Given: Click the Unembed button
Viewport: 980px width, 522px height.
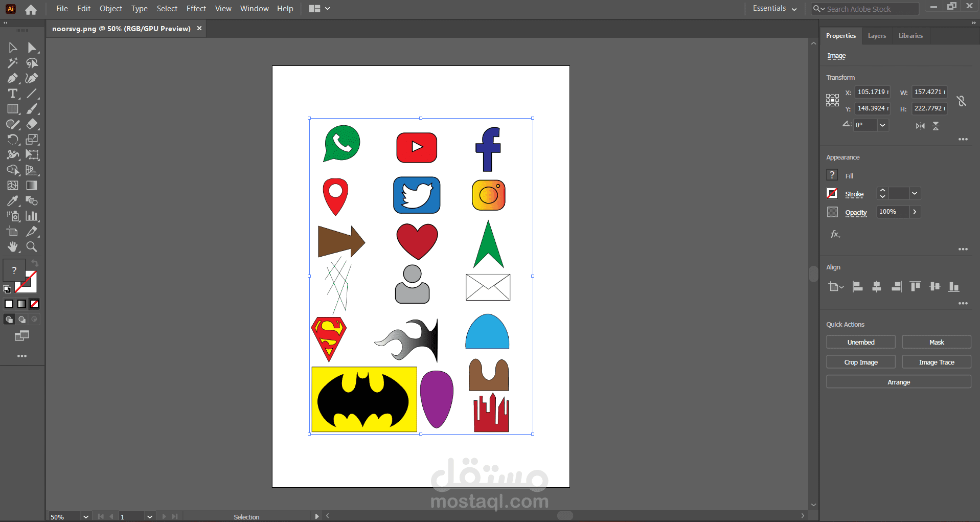Looking at the screenshot, I should tap(861, 342).
